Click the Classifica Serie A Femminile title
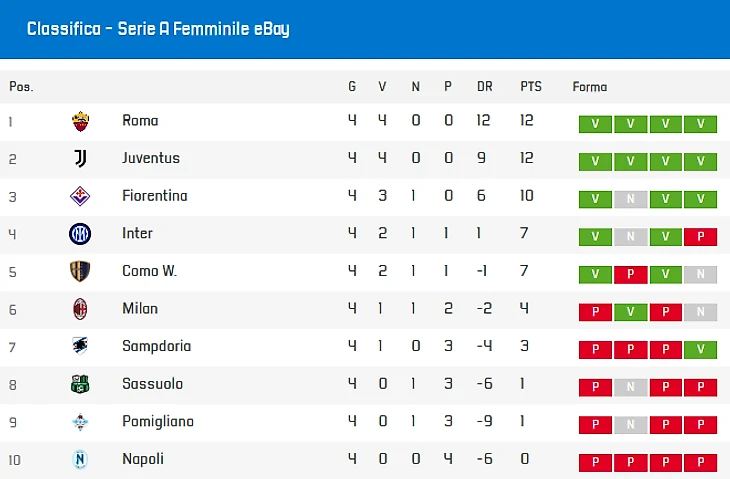The image size is (730, 479). tap(158, 29)
